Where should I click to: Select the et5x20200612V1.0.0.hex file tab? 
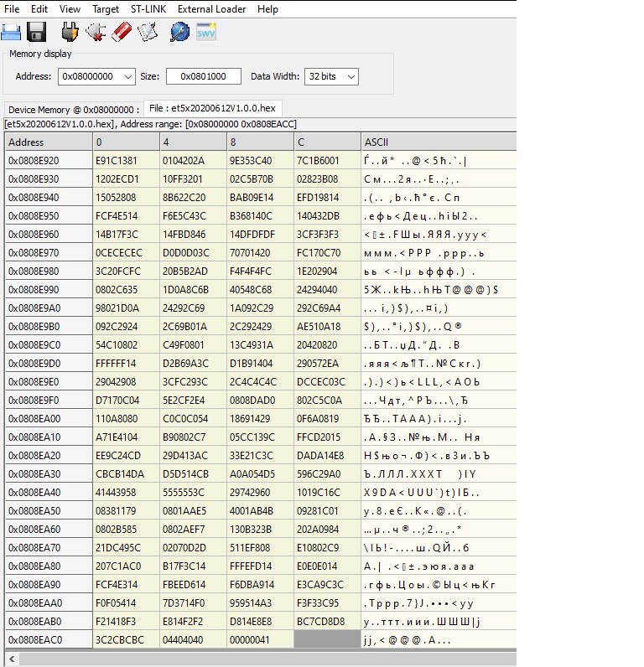[212, 108]
